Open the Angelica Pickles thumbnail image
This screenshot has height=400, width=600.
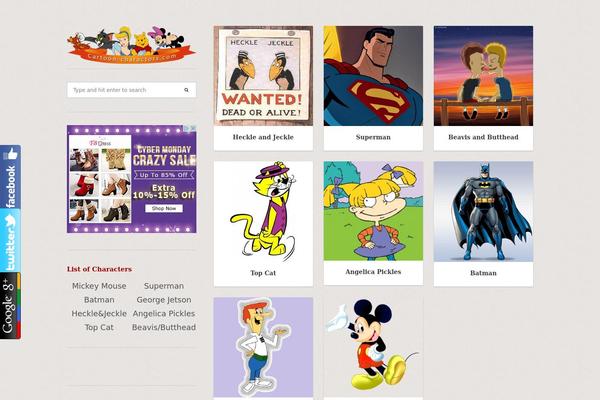click(x=373, y=211)
